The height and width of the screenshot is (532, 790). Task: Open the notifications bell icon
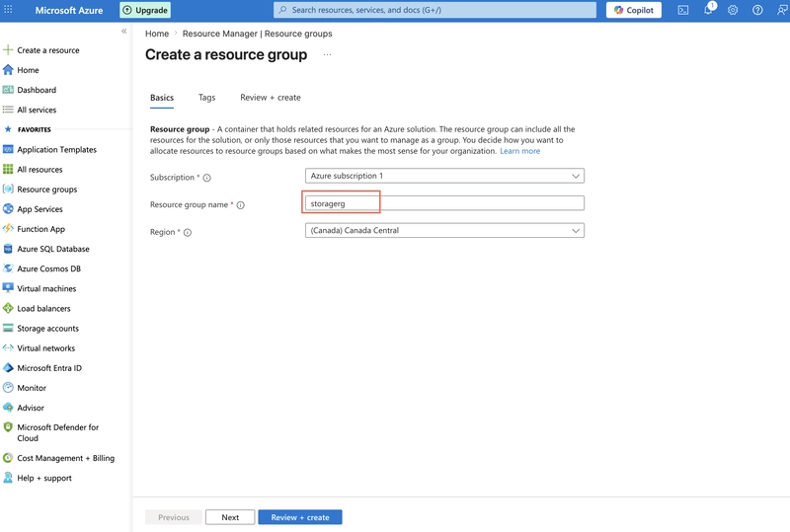click(708, 9)
